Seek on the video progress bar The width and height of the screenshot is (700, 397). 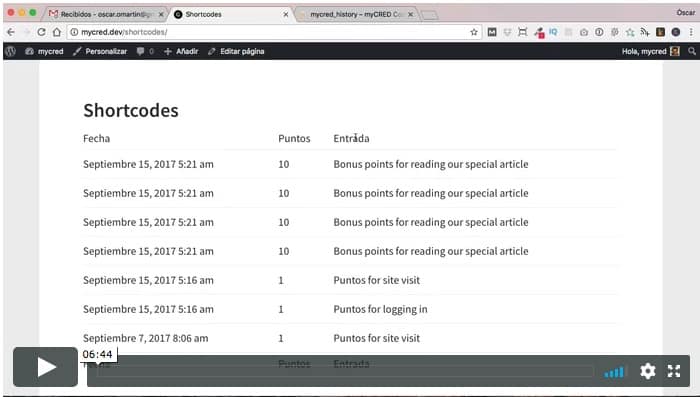tap(346, 371)
